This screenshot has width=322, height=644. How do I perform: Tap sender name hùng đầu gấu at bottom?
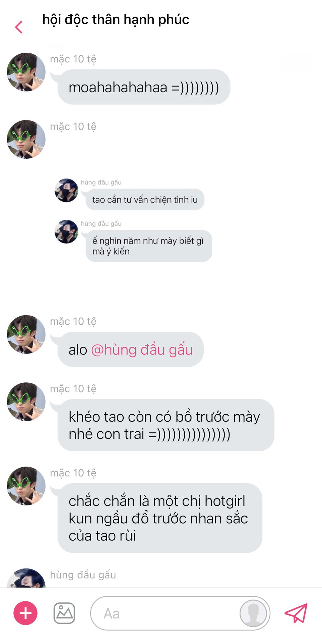(83, 575)
